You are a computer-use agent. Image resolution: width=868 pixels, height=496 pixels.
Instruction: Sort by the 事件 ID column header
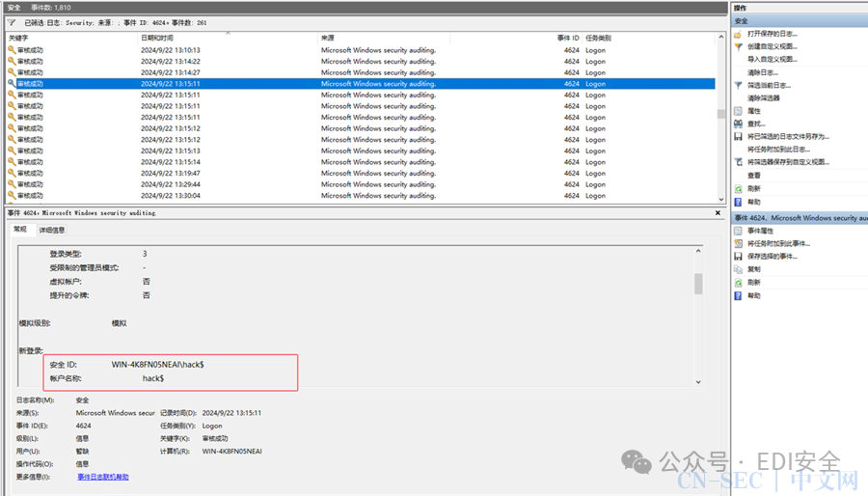(x=515, y=38)
